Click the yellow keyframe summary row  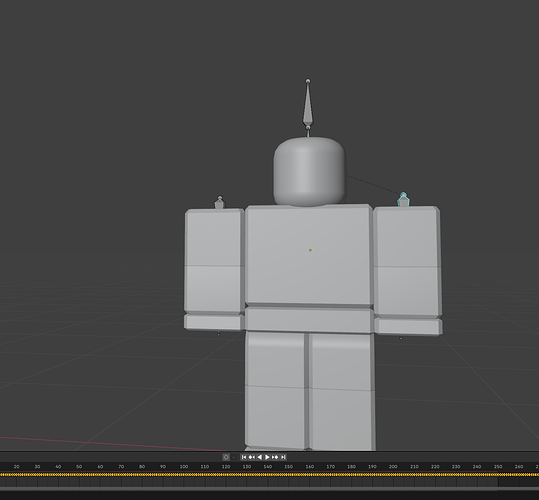(270, 475)
